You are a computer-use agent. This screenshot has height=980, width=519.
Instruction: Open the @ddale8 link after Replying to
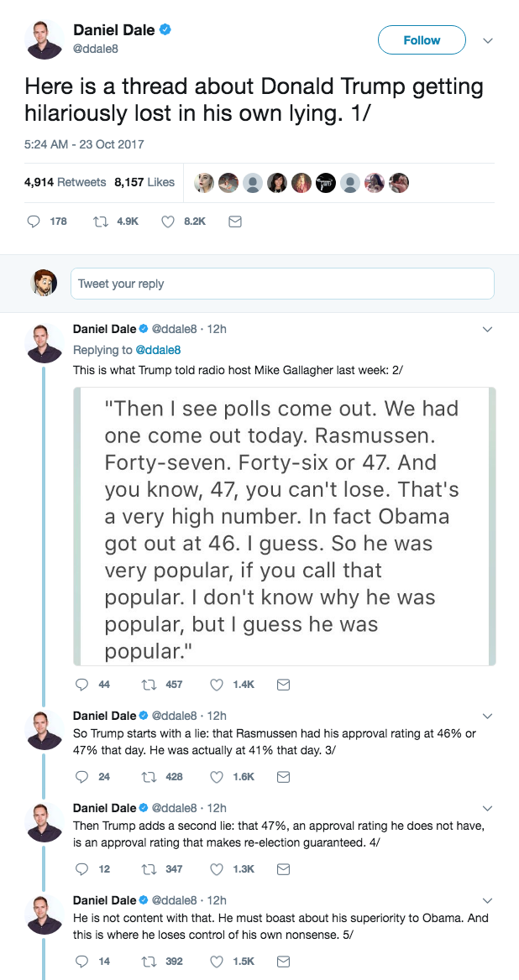(x=158, y=350)
